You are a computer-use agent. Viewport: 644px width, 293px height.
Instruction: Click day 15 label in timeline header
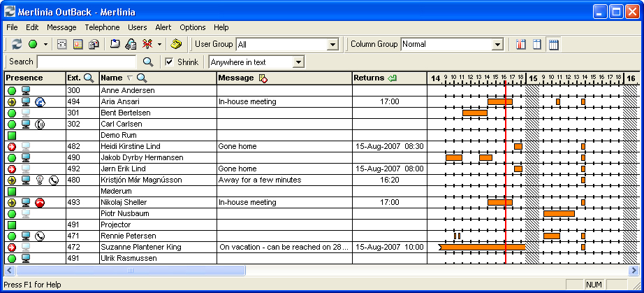coord(533,78)
